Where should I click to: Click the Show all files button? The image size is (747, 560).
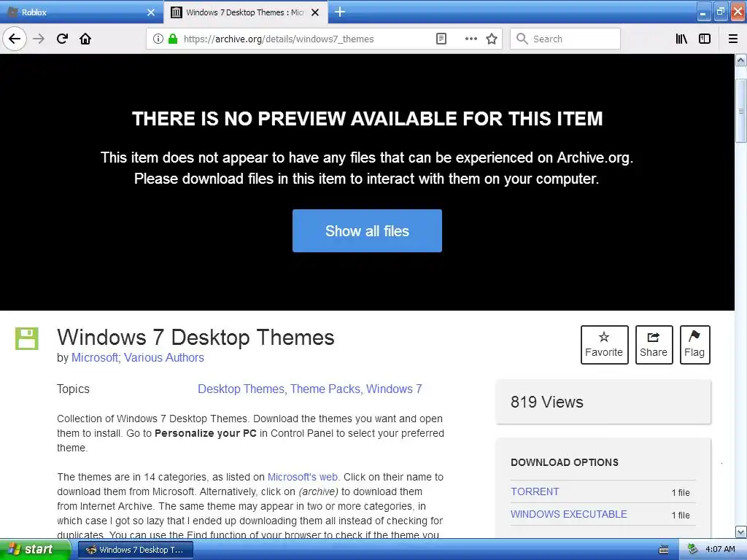(368, 231)
